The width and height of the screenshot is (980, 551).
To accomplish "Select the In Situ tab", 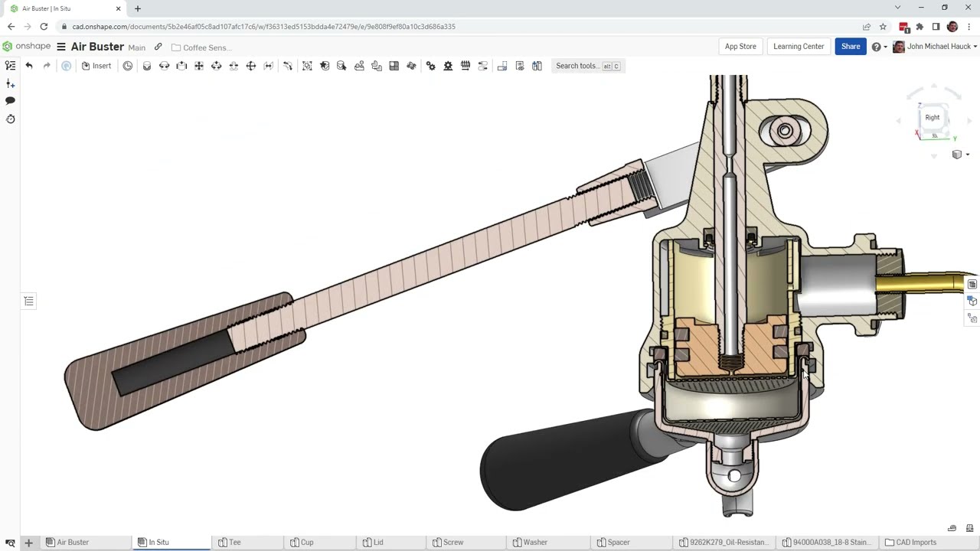I will pyautogui.click(x=172, y=542).
